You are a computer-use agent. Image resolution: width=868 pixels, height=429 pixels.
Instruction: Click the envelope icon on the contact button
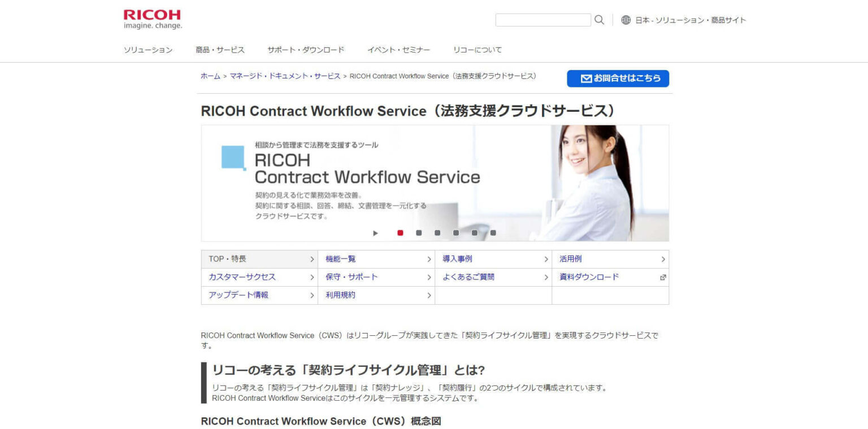pos(586,78)
